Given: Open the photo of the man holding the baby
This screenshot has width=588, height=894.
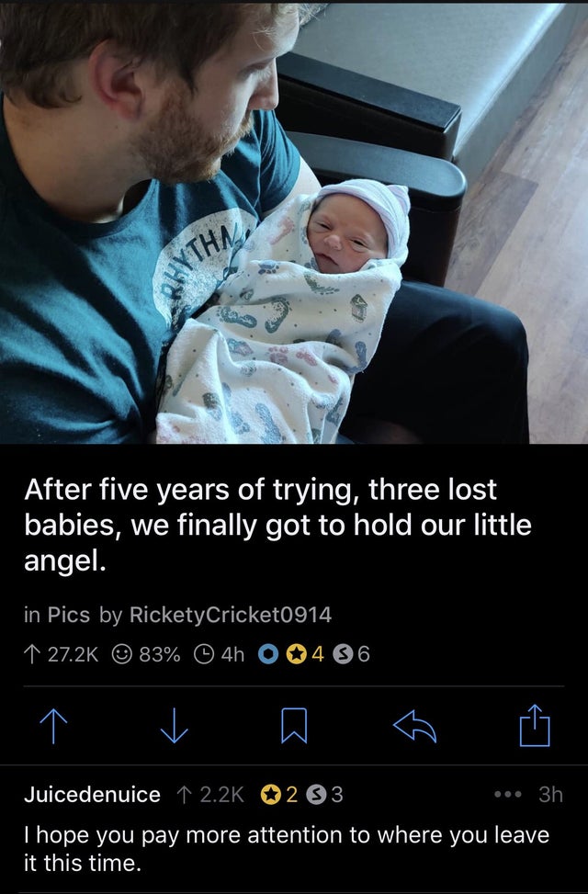Looking at the screenshot, I should pos(294,221).
